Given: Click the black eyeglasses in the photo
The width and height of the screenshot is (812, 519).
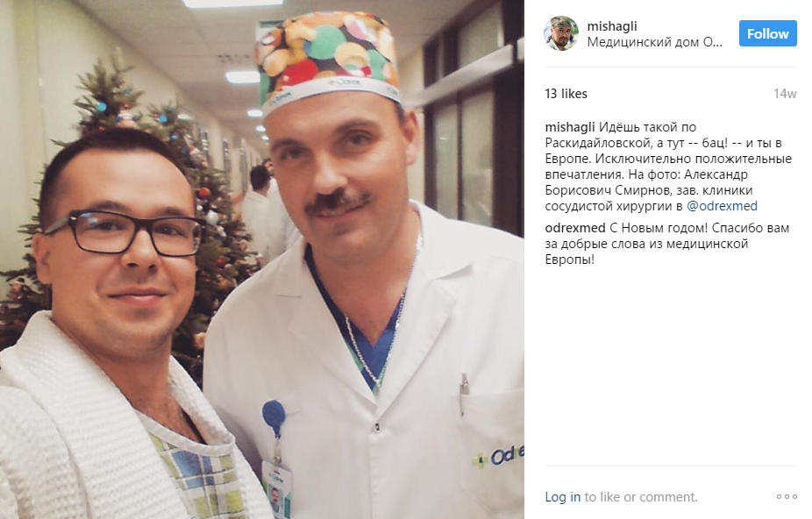Looking at the screenshot, I should pos(125,232).
